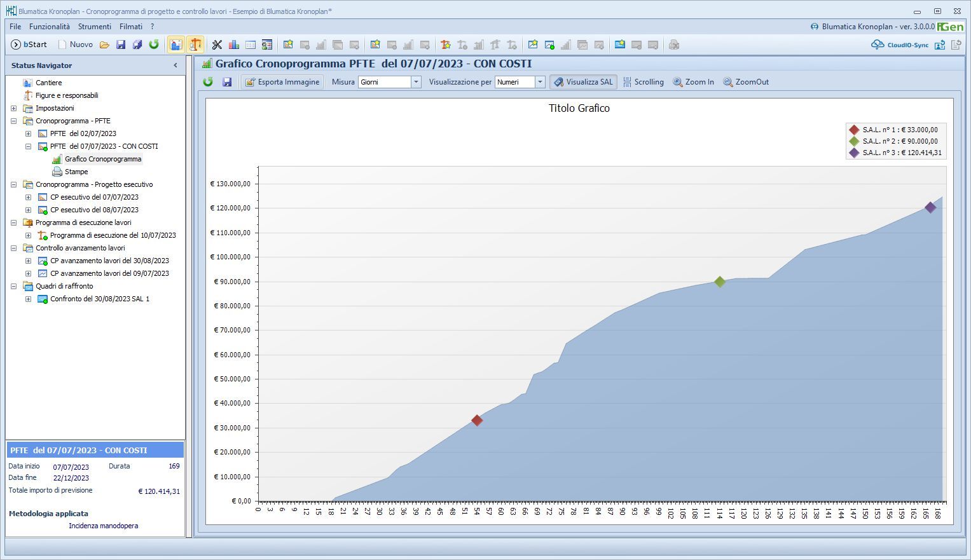
Task: Click the green S.A.L. n° 2 legend swatch
Action: click(x=854, y=141)
